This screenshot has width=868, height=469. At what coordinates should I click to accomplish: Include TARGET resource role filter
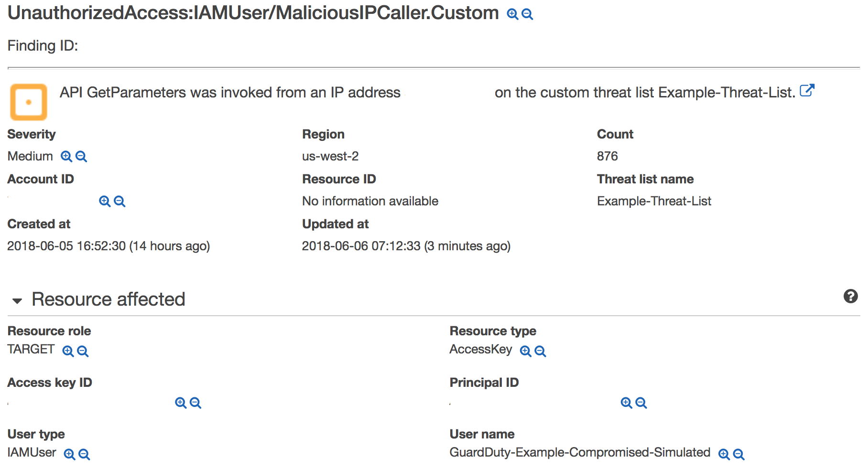(68, 352)
